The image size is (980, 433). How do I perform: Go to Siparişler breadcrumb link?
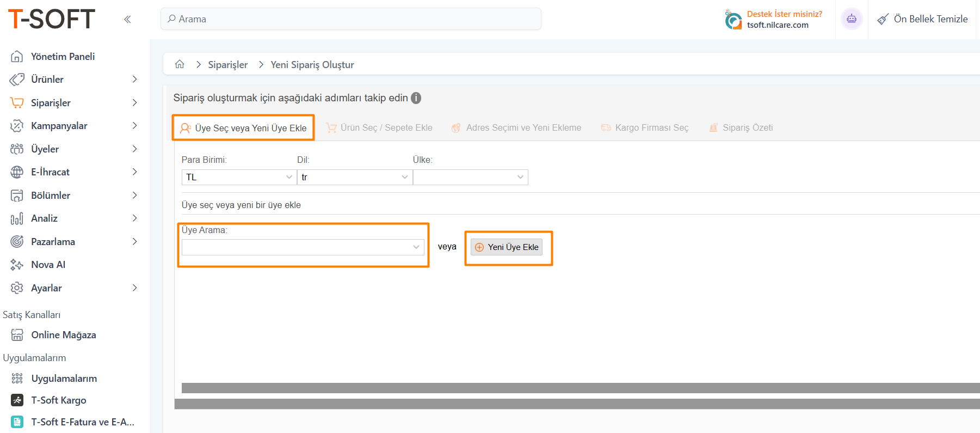228,65
